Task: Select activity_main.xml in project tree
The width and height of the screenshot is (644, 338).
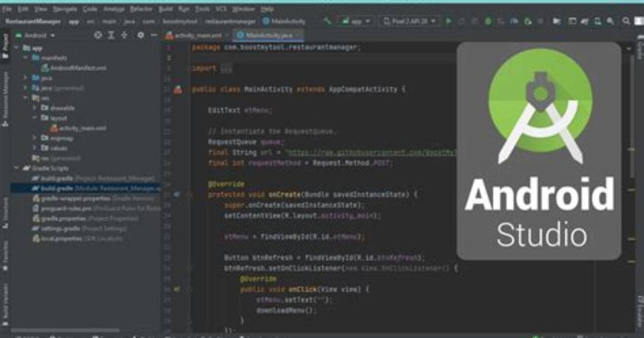Action: 78,128
